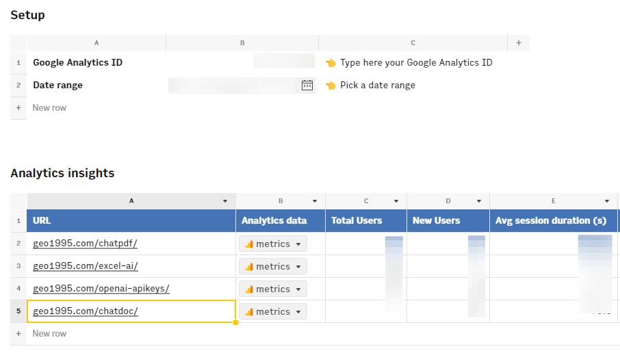Screen dimensions: 620x364
Task: Click analytics chart icon for chatpdf row
Action: coord(249,244)
